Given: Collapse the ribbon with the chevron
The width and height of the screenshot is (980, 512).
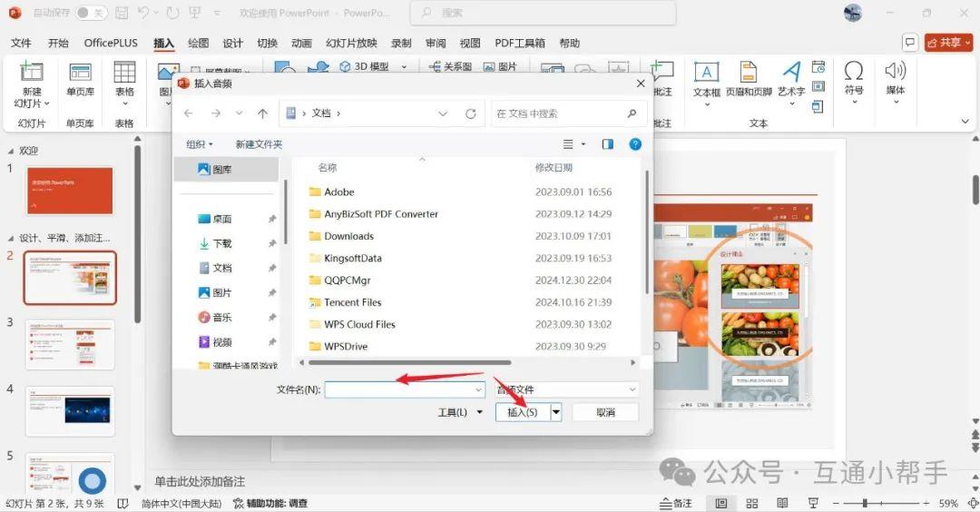Looking at the screenshot, I should (x=965, y=122).
